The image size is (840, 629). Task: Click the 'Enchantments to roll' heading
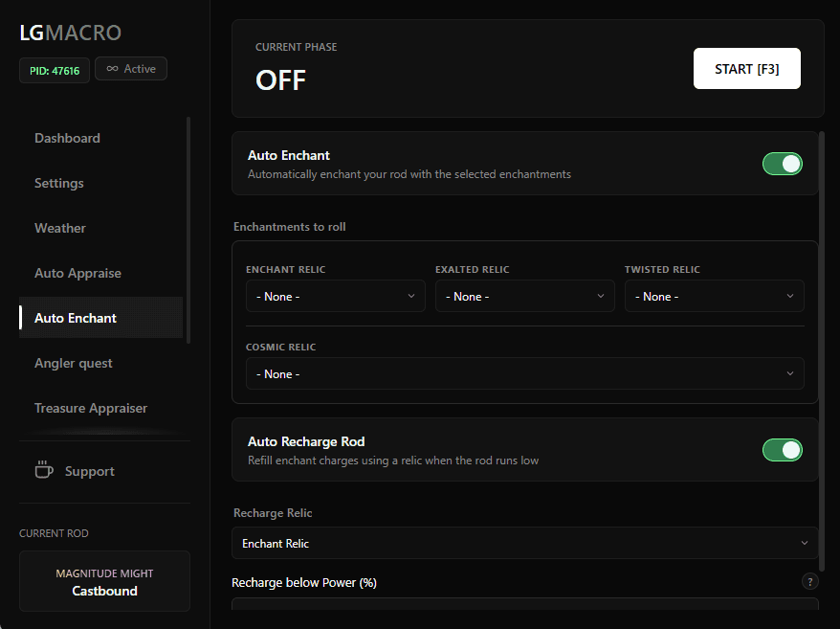[x=289, y=226]
